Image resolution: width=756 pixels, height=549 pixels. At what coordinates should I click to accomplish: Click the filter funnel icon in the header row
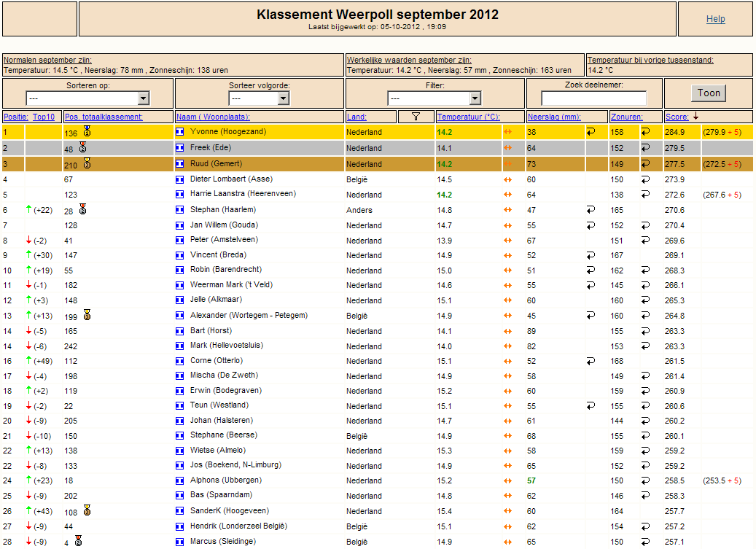[416, 117]
